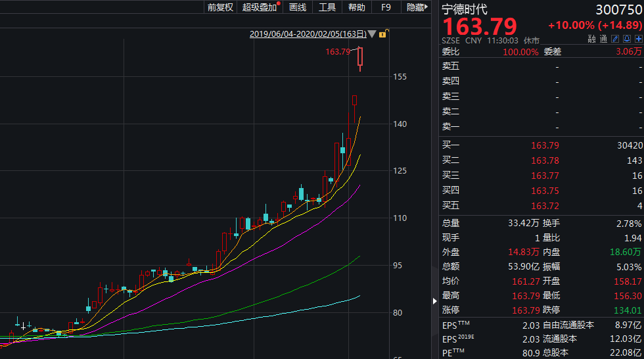This screenshot has width=644, height=359.
Task: Click the 振幅 value 5.03%
Action: click(x=629, y=267)
